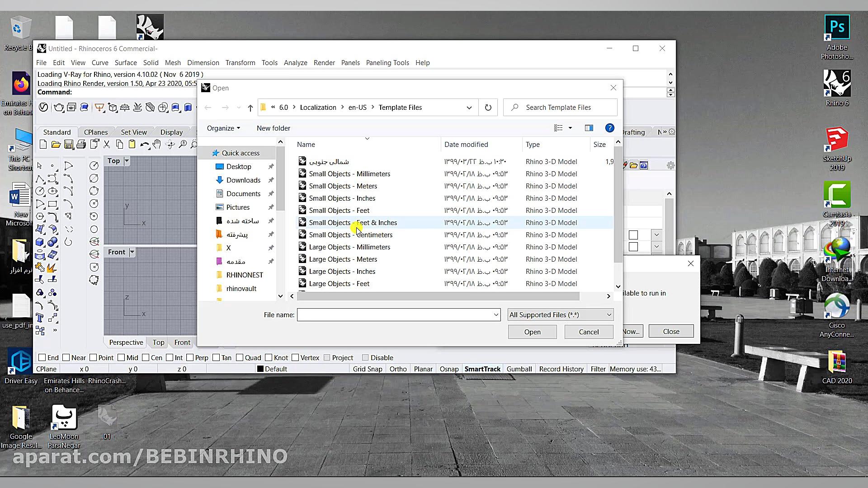Switch to the CPlanes toolbar tab
The image size is (868, 488).
pos(96,132)
